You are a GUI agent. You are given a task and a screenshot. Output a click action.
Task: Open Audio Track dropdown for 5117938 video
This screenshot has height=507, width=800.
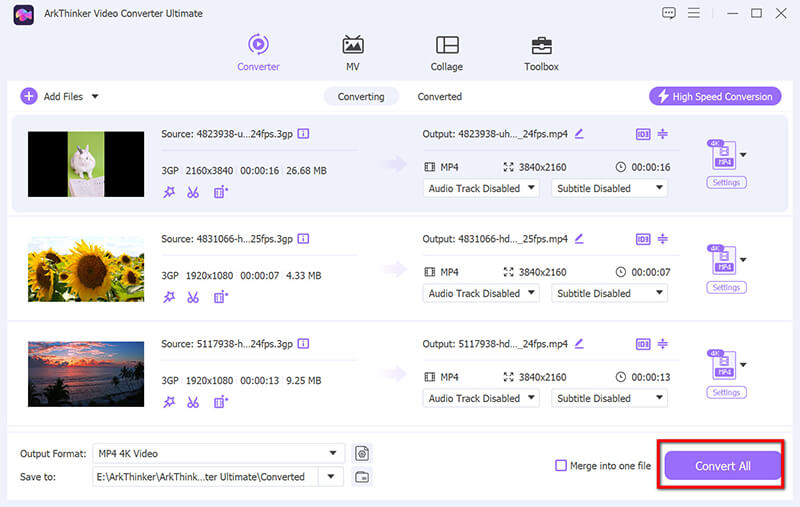(x=481, y=398)
